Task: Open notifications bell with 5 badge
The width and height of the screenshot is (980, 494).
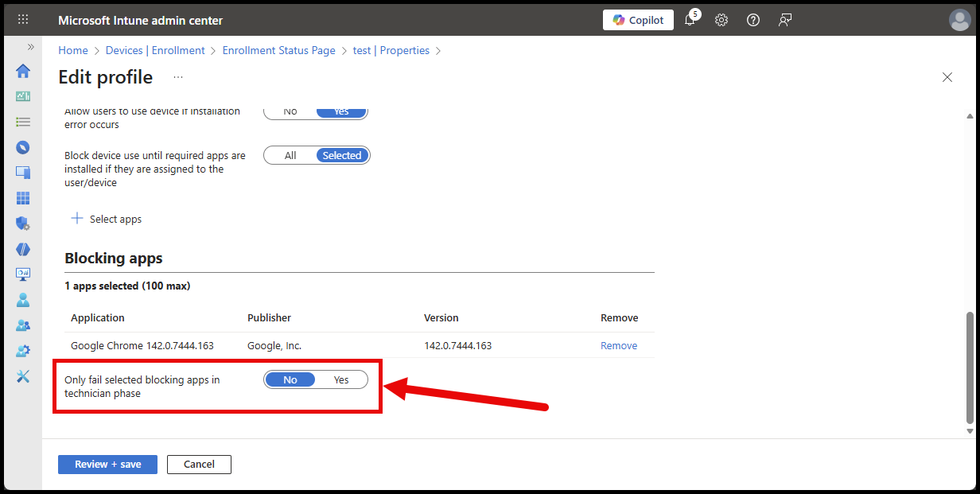Action: click(690, 20)
